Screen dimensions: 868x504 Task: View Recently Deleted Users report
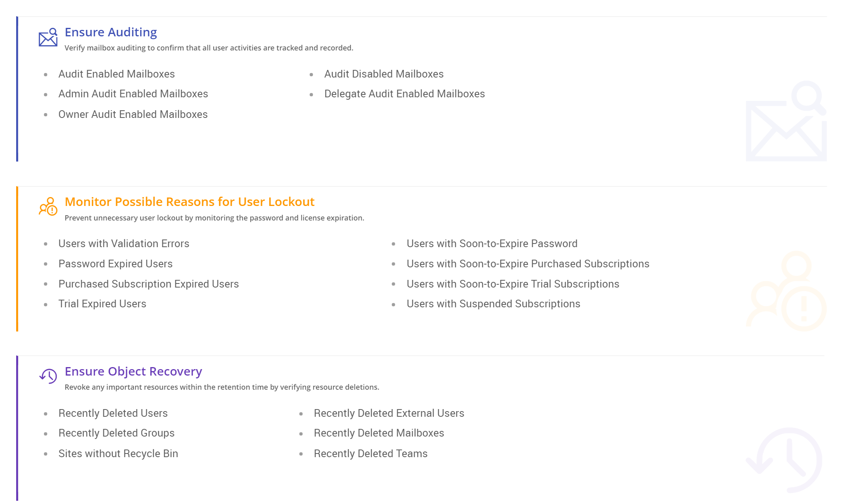(113, 414)
